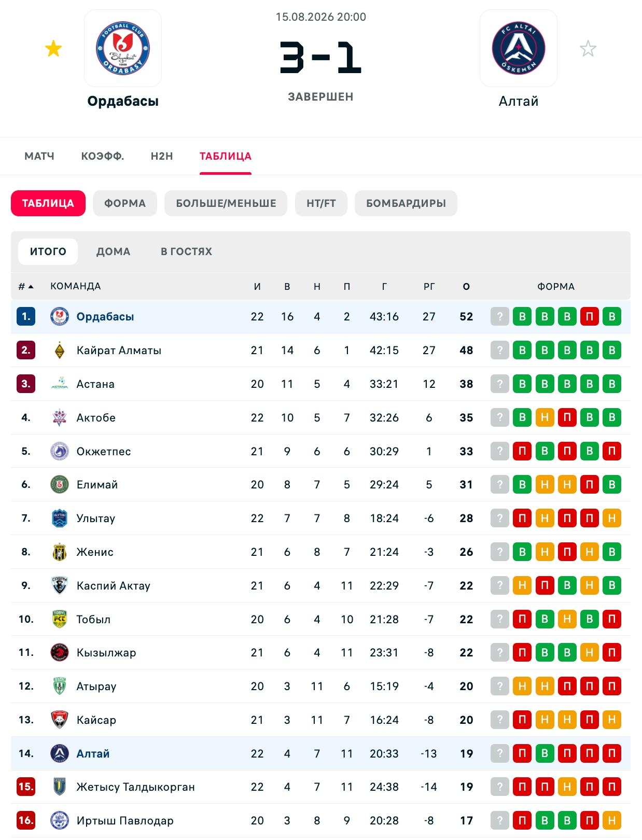The image size is (642, 840).
Task: Remove Ордабасы from favorites via yellow star
Action: point(53,49)
